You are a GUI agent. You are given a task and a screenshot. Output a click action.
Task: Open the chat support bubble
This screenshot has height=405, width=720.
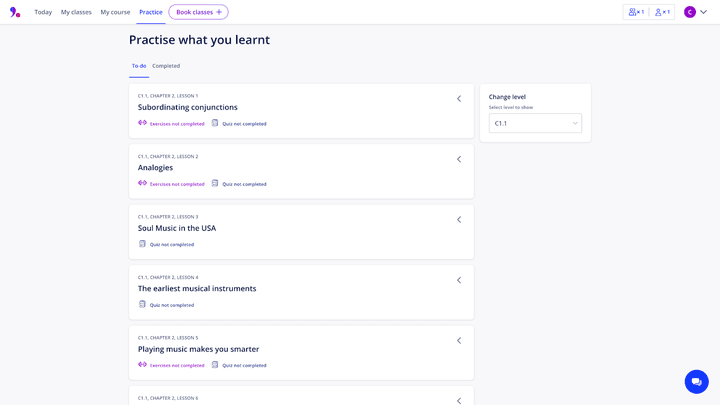696,381
